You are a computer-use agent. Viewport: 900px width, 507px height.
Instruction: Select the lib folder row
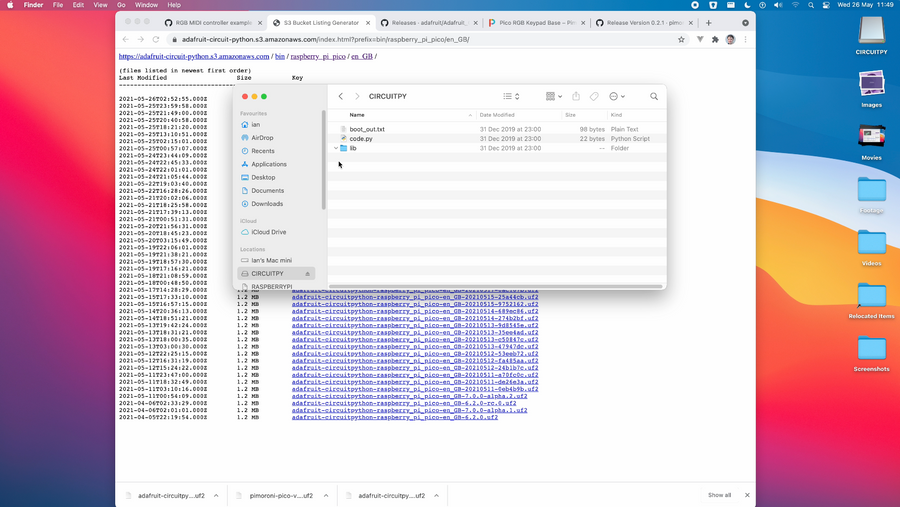(497, 148)
